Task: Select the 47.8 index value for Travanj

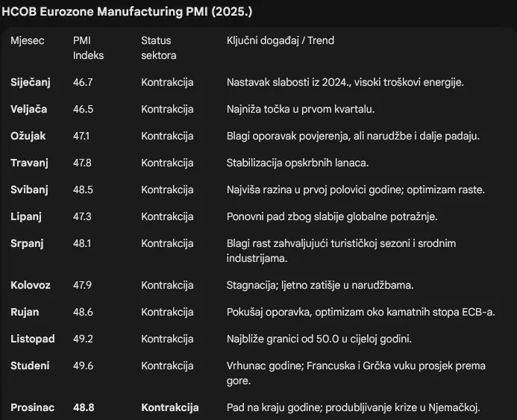Action: coord(83,163)
